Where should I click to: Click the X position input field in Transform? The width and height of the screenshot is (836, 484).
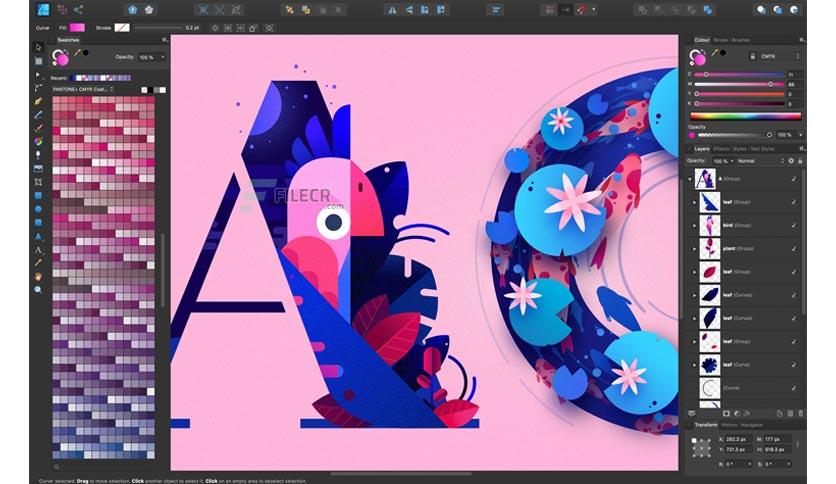[738, 439]
